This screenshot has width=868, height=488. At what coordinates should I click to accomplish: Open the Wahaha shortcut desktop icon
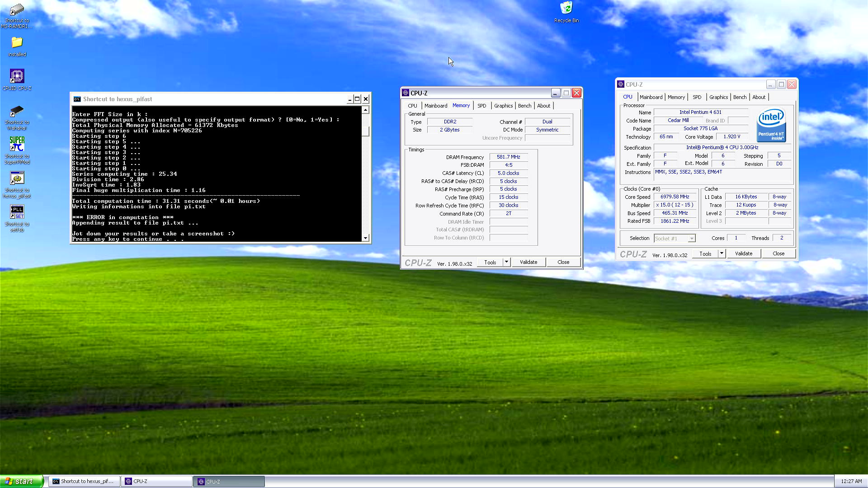click(x=17, y=117)
